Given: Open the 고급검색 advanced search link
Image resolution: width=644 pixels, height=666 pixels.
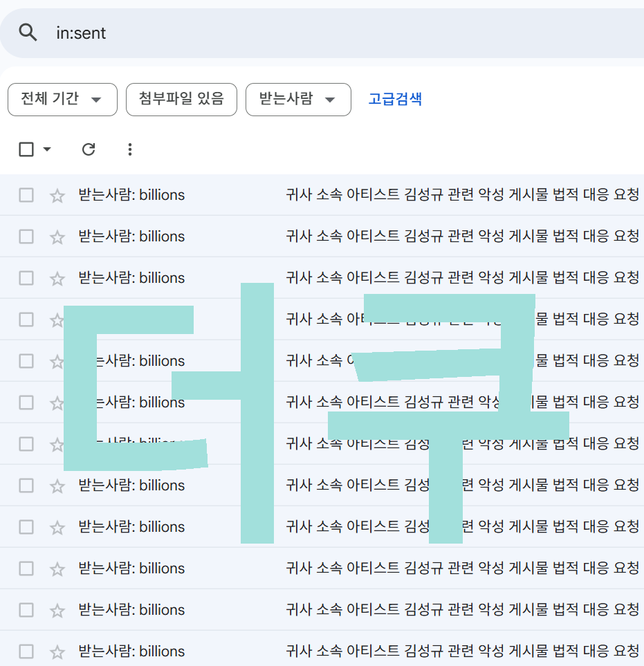Looking at the screenshot, I should pyautogui.click(x=395, y=99).
